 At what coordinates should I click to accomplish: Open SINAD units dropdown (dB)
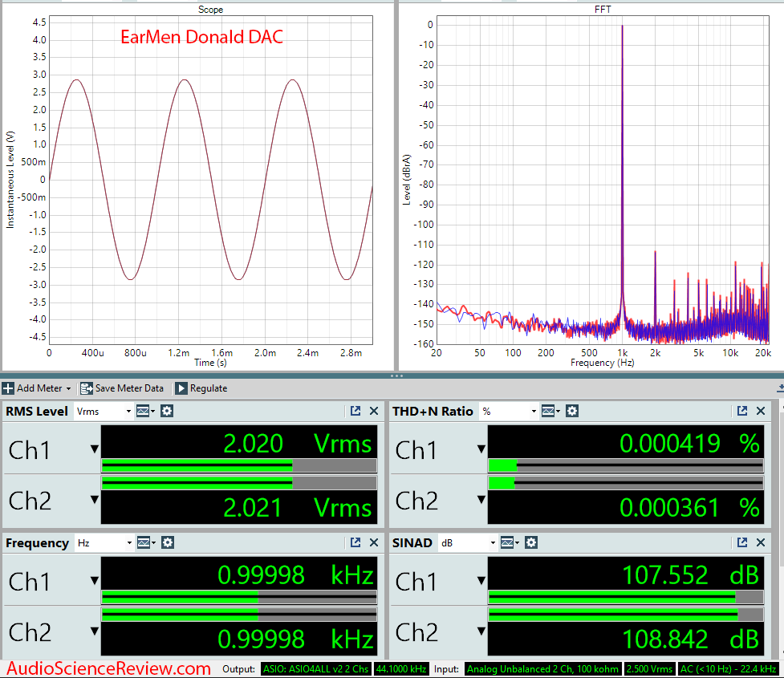[x=468, y=542]
